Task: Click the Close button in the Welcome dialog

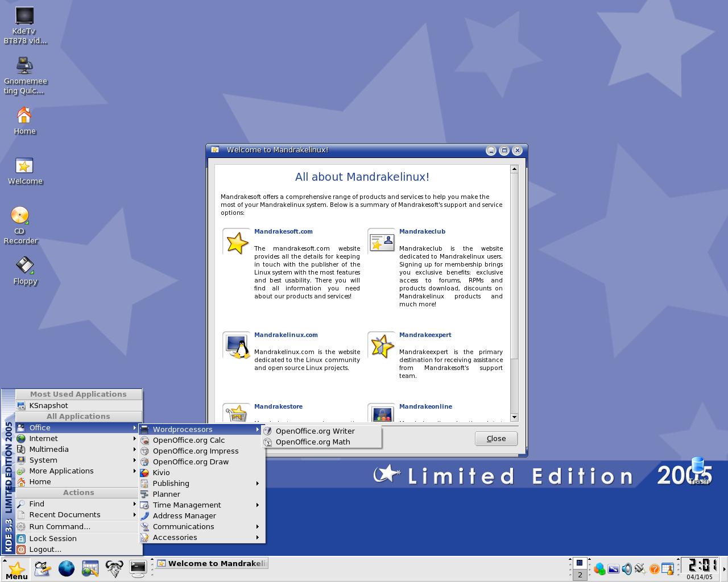Action: pos(496,438)
